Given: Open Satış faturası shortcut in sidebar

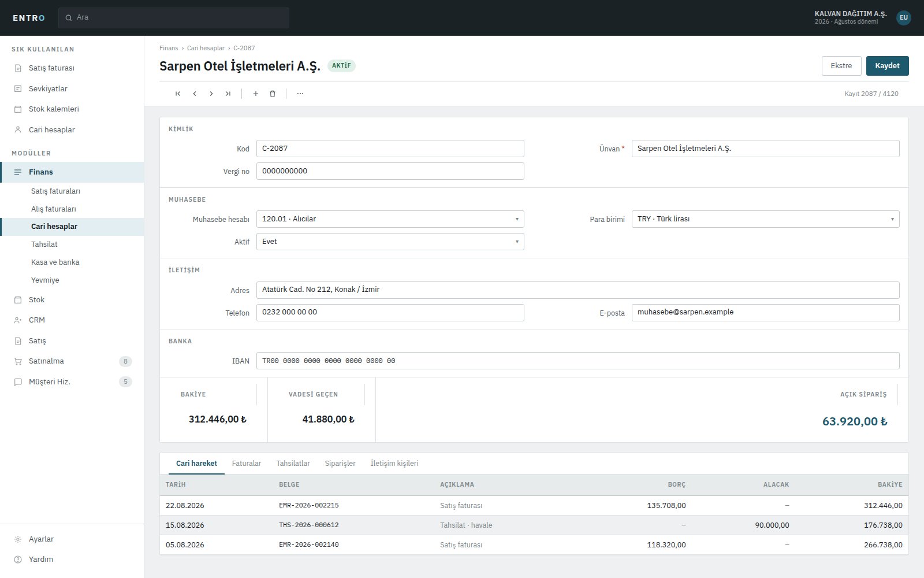Looking at the screenshot, I should click(72, 68).
